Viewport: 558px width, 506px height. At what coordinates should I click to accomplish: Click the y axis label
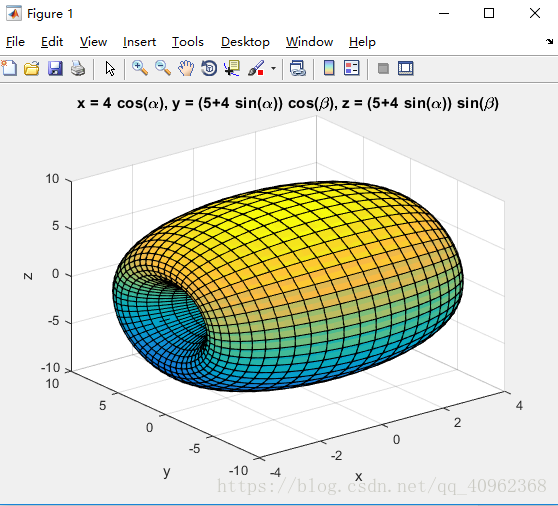167,472
